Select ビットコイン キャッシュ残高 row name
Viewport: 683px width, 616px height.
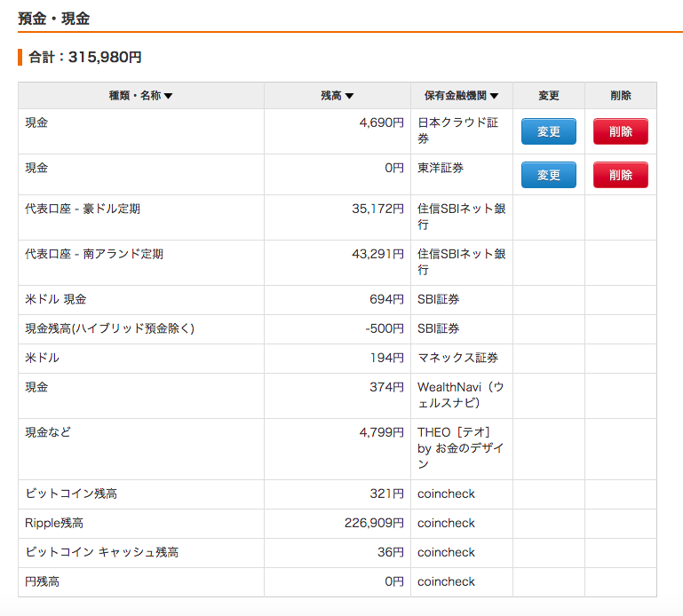coord(101,552)
